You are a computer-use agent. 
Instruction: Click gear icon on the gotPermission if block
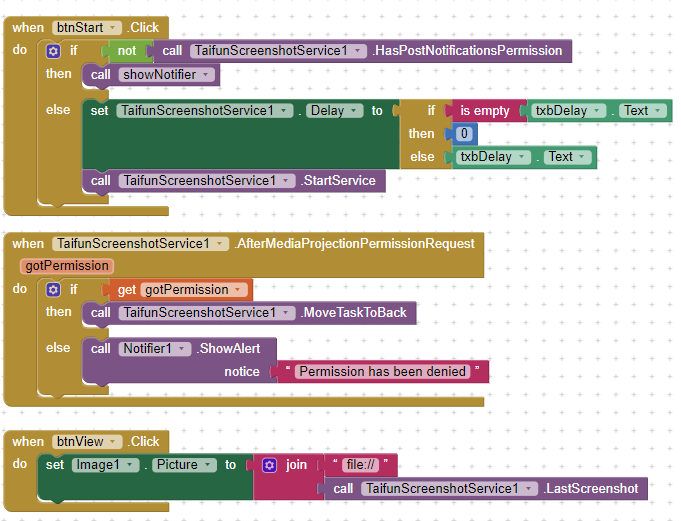(x=53, y=290)
